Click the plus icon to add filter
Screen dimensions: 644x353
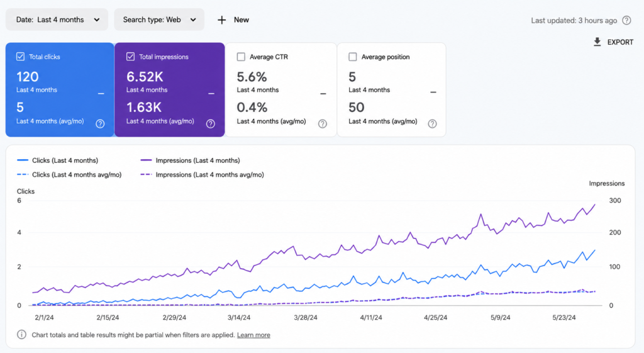(x=222, y=20)
